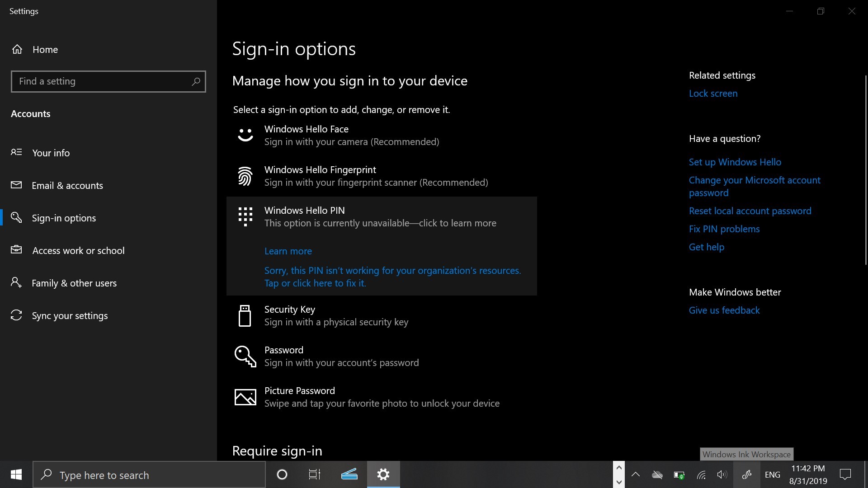Click the PIN keypad dots icon
This screenshot has width=868, height=488.
point(245,216)
